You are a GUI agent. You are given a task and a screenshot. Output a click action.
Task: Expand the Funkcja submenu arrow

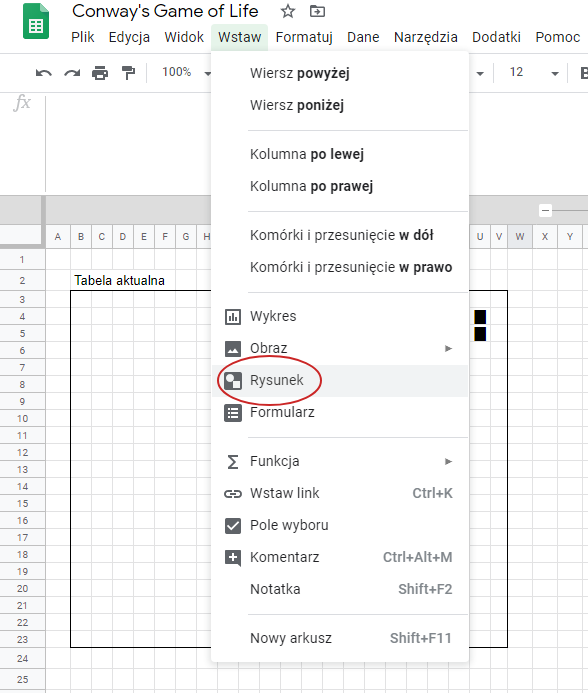pyautogui.click(x=448, y=462)
